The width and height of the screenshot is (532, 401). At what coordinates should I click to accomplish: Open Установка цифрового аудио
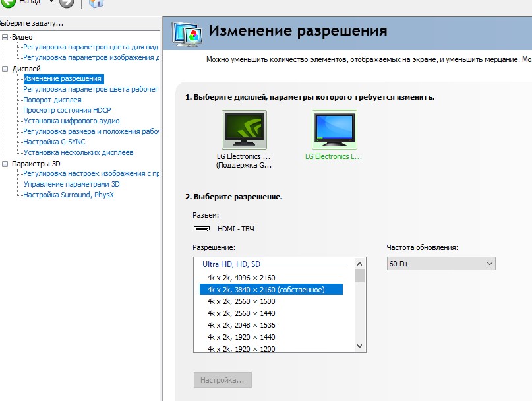[71, 121]
